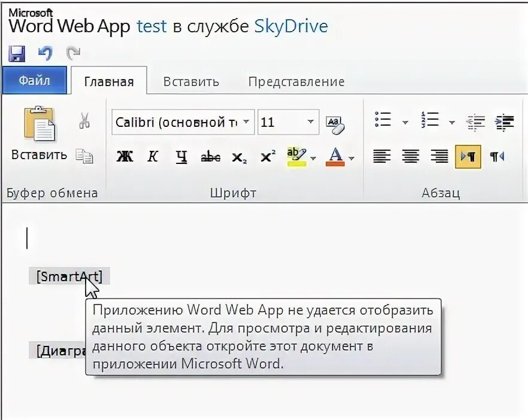This screenshot has height=420, width=528.
Task: Select the [SmartArt] placeholder in document
Action: click(x=69, y=276)
